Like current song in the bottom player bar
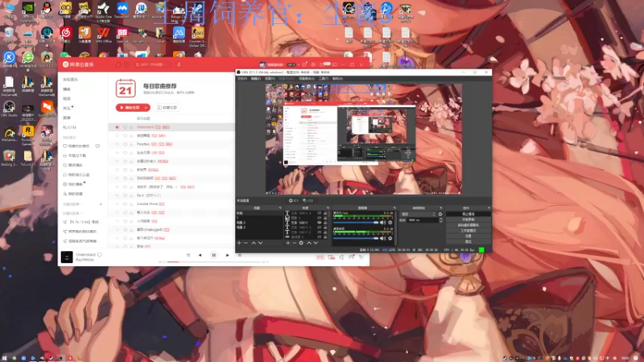 pos(100,255)
